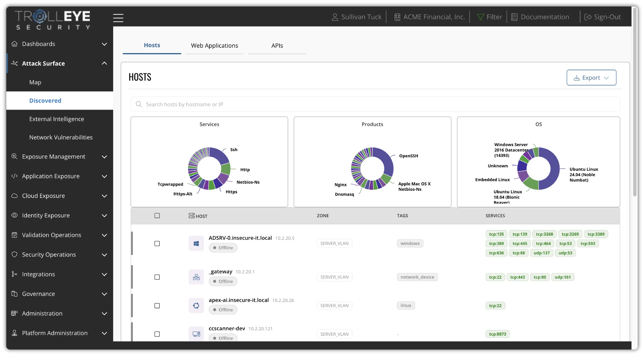
Task: Collapse the Attack Surface section chevron
Action: click(104, 63)
